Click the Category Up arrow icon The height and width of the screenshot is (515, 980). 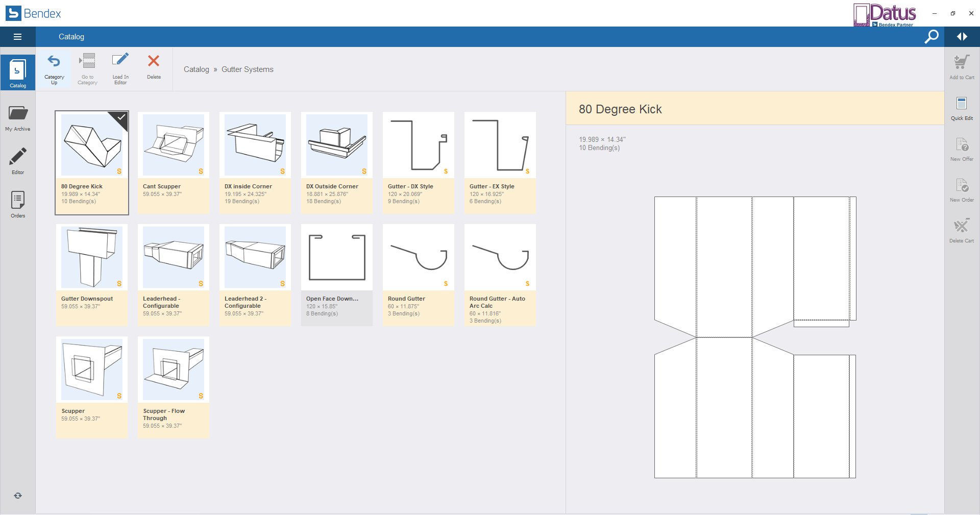[54, 62]
